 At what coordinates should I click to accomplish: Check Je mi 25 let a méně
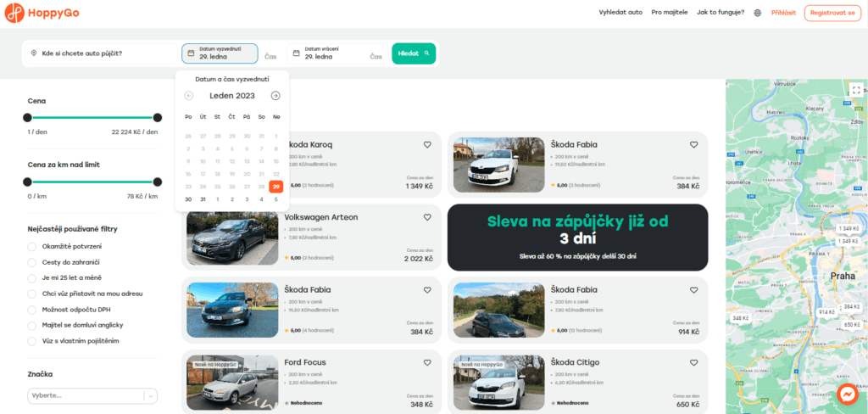coord(31,277)
